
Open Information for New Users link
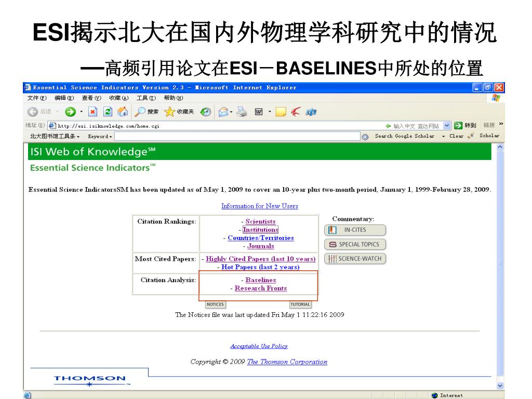[260, 206]
